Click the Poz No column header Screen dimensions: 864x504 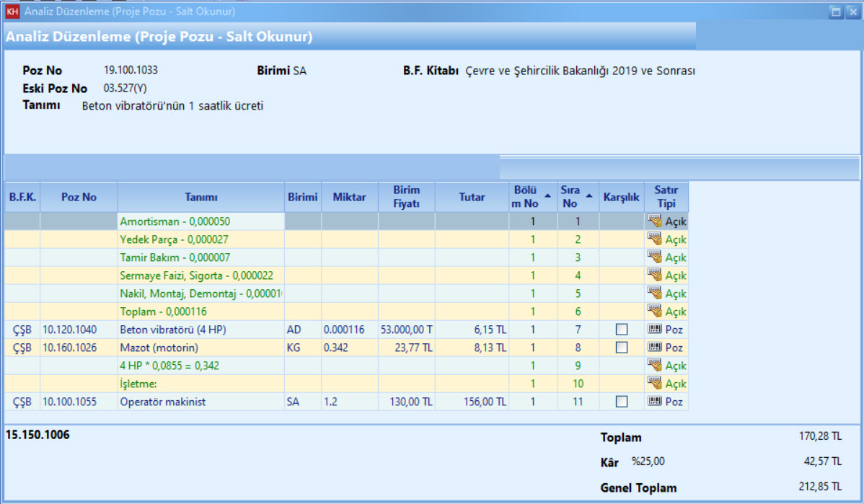click(79, 197)
